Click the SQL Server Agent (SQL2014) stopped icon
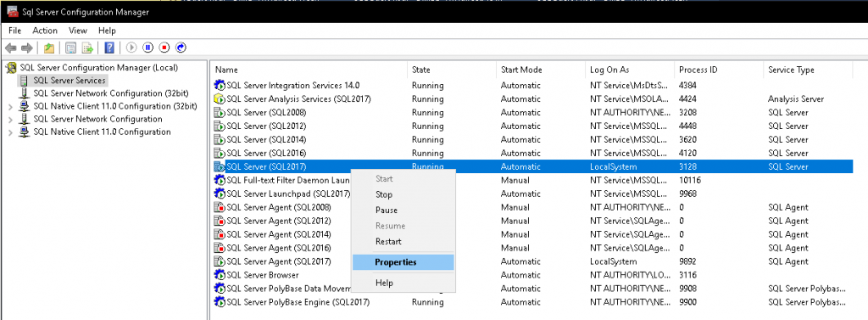Viewport: 868px width, 320px height. [x=220, y=234]
